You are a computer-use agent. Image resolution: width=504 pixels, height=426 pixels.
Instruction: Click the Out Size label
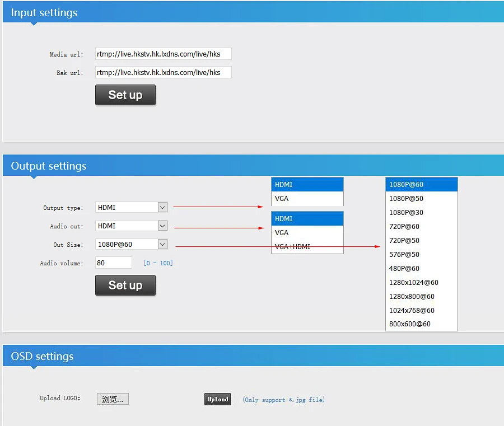click(x=68, y=245)
